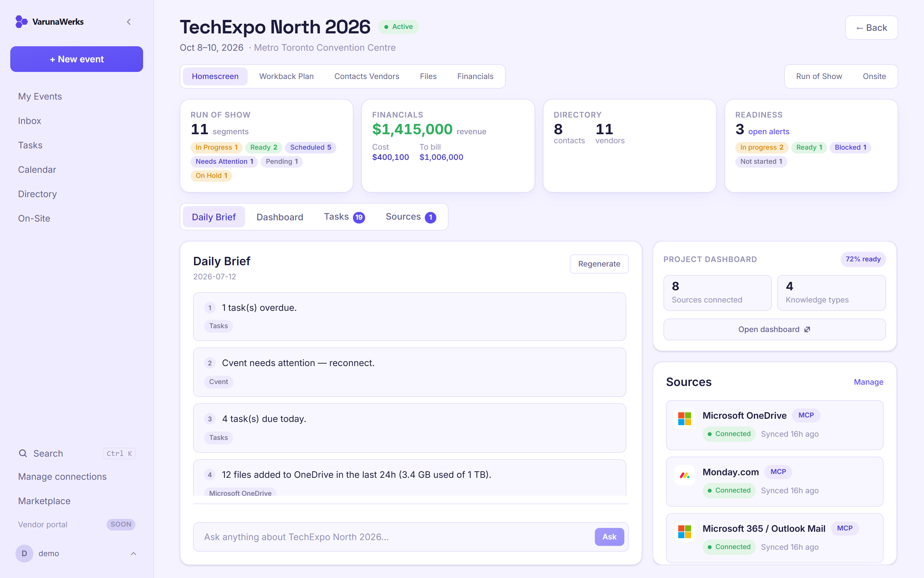Image resolution: width=924 pixels, height=578 pixels.
Task: Click $1,415,000 revenue figure
Action: [412, 130]
